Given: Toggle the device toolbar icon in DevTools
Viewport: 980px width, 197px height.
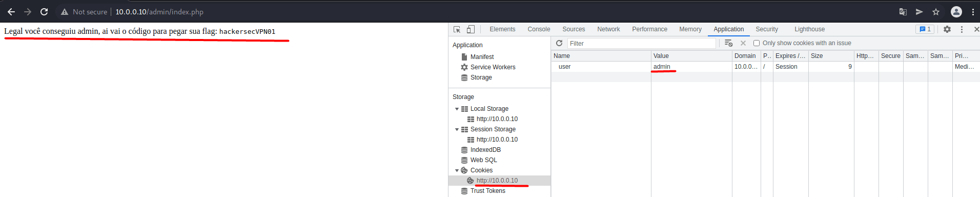Looking at the screenshot, I should tap(471, 29).
